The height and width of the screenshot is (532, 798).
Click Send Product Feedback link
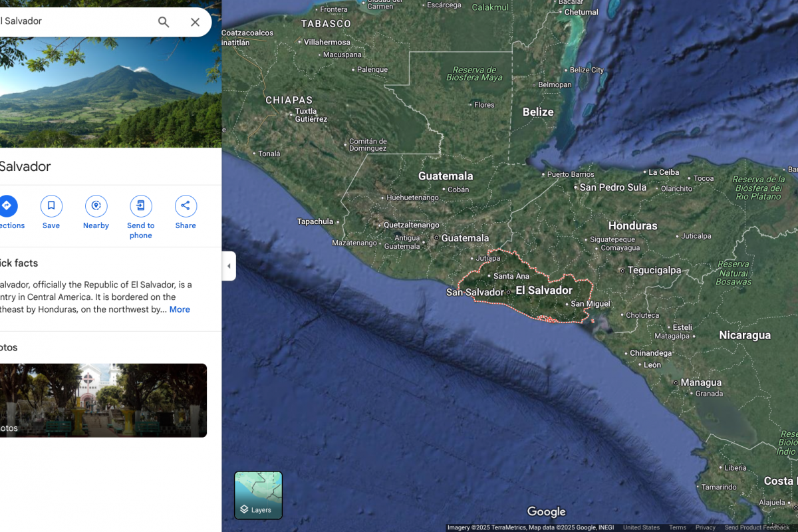pyautogui.click(x=757, y=527)
